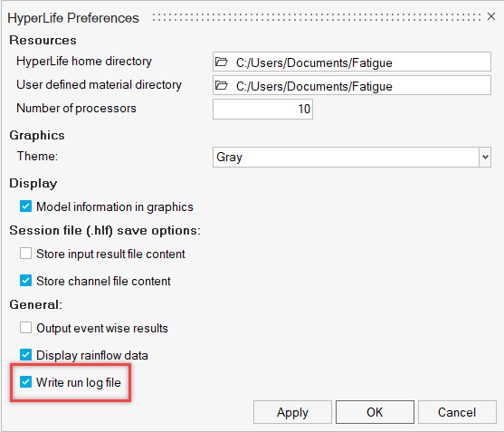The image size is (504, 432).
Task: Uncheck Store channel file content
Action: 25,281
